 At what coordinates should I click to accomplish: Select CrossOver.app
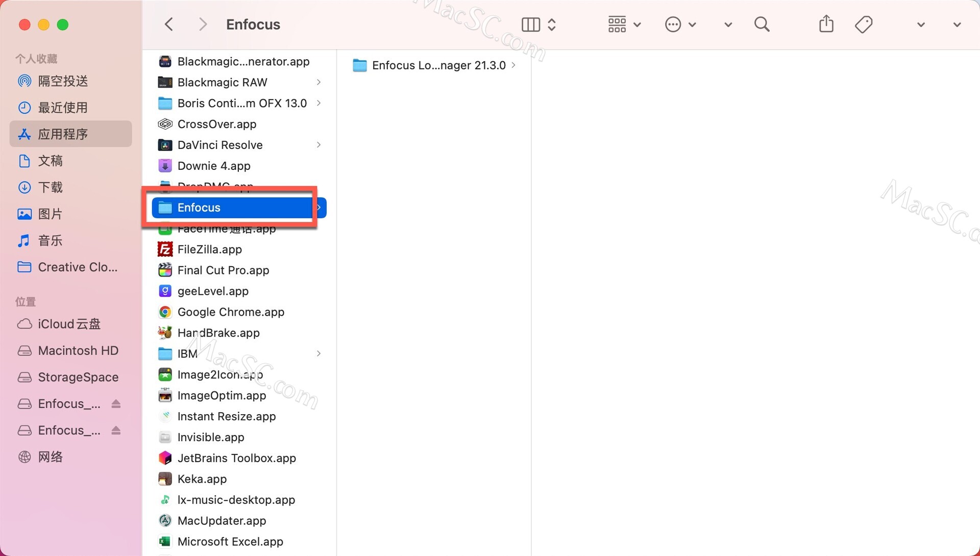[239, 124]
